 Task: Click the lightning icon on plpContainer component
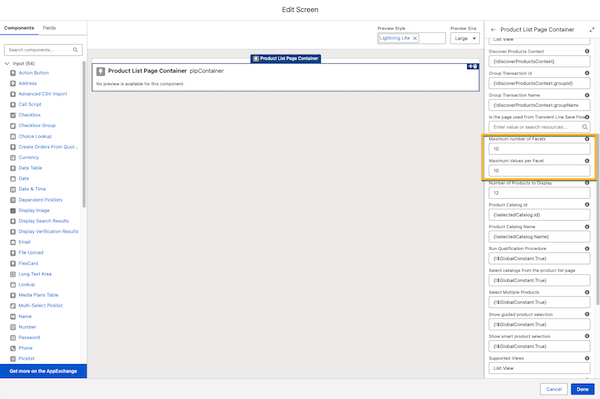point(101,71)
